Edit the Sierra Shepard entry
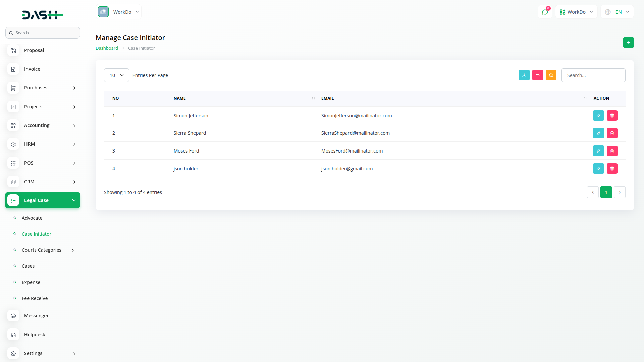 (x=598, y=133)
